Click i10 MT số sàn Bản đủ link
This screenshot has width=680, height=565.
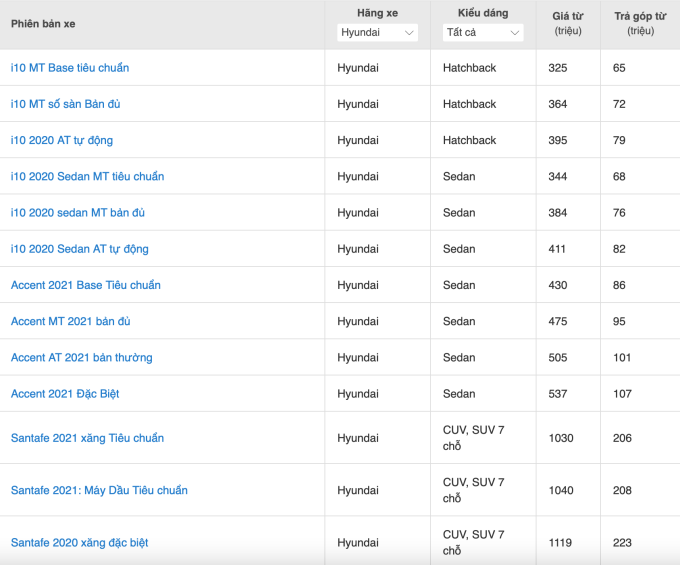click(66, 104)
